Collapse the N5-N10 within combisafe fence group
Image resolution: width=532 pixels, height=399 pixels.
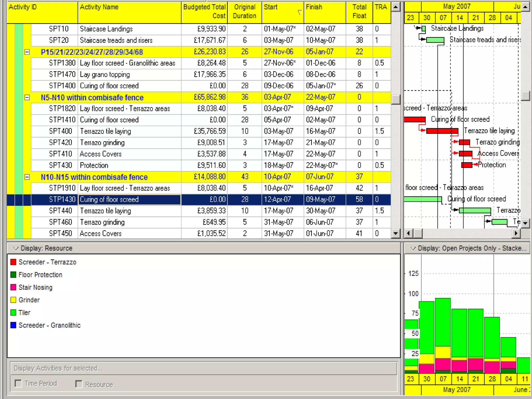click(27, 98)
